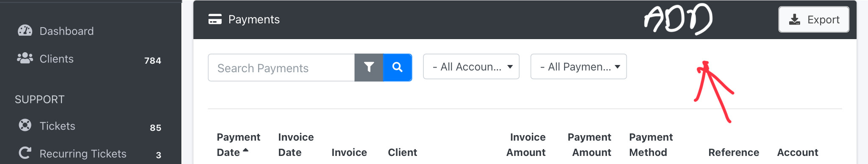The image size is (868, 164).
Task: Click the Tickets lifebuoy icon
Action: [x=25, y=125]
